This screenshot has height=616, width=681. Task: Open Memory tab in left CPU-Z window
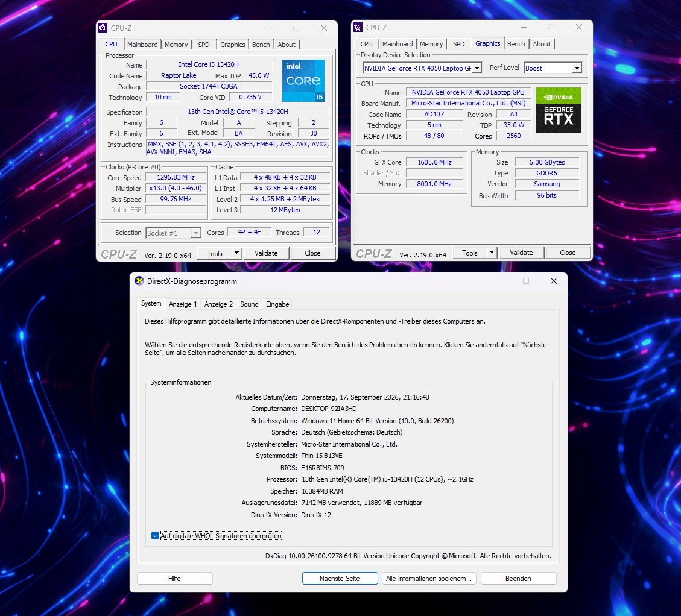176,45
